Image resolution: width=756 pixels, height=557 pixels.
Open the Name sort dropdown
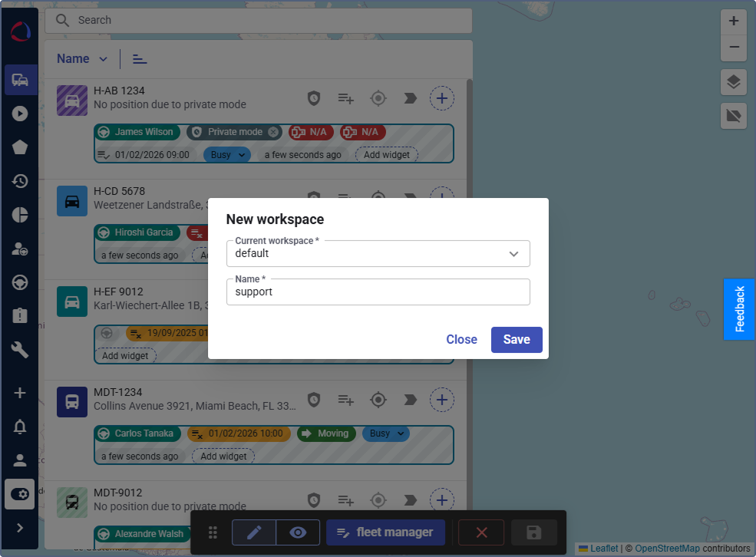click(x=82, y=59)
